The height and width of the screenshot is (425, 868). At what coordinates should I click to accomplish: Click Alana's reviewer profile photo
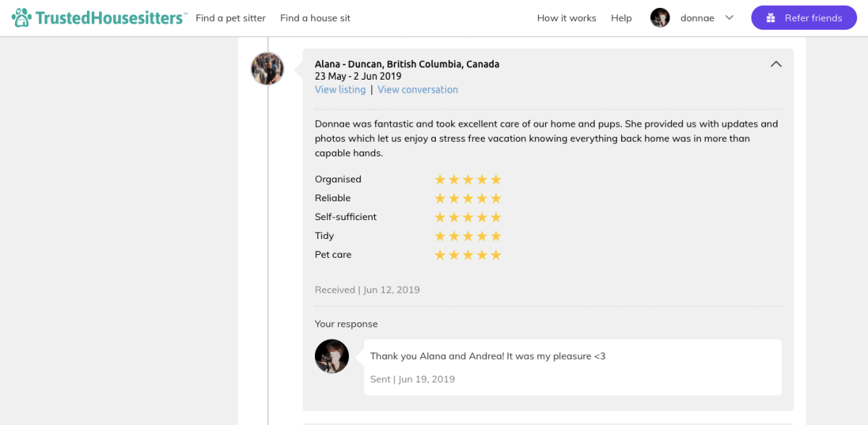267,69
